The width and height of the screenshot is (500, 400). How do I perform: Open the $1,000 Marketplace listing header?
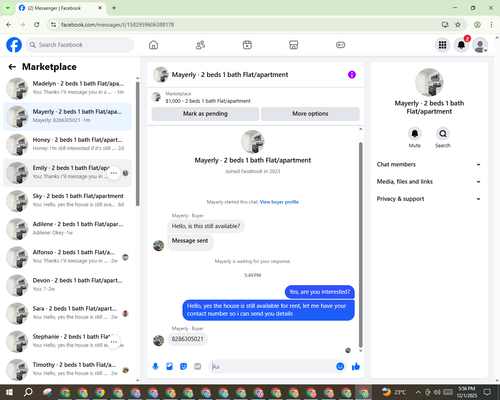point(255,97)
